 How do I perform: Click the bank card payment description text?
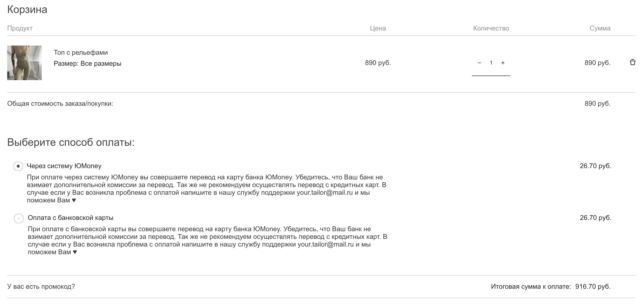pos(208,240)
